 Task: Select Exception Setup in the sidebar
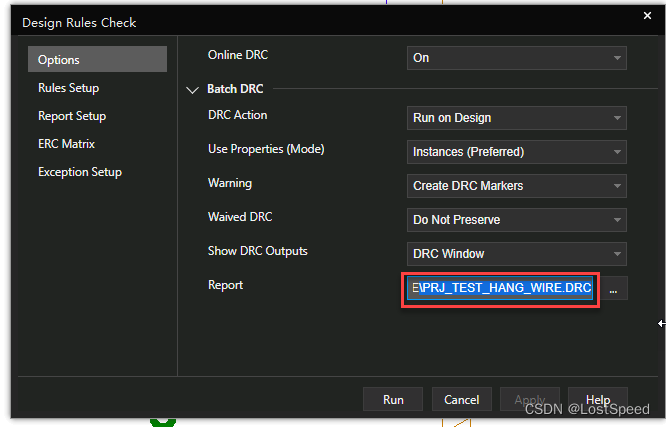80,172
